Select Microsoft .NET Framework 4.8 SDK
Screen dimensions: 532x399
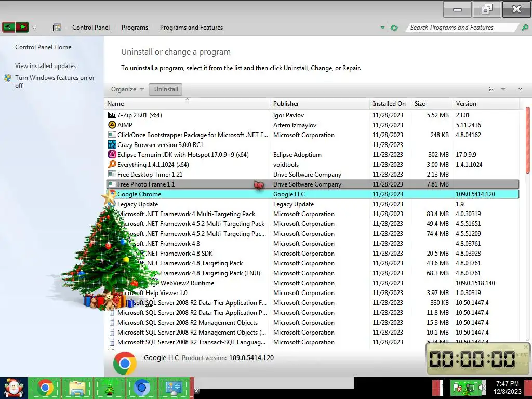tap(312, 253)
